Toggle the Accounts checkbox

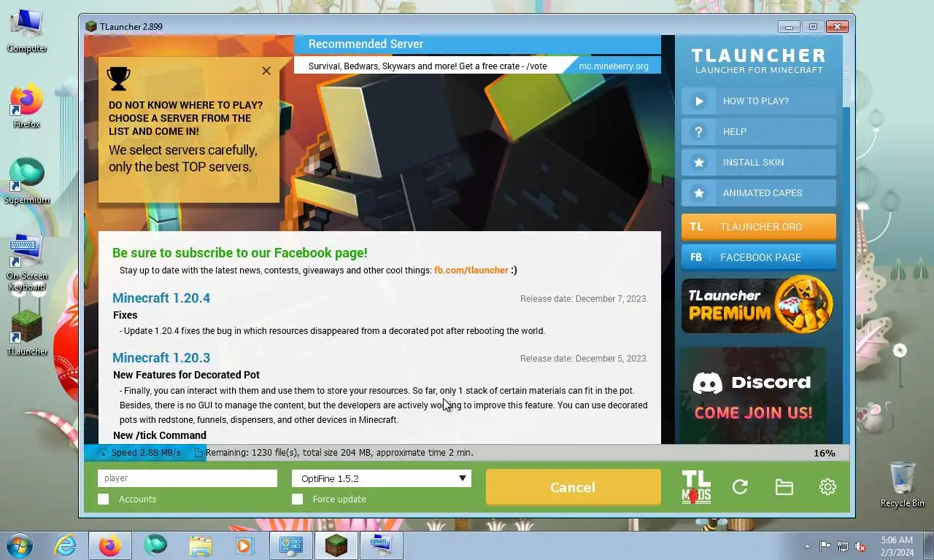[104, 499]
